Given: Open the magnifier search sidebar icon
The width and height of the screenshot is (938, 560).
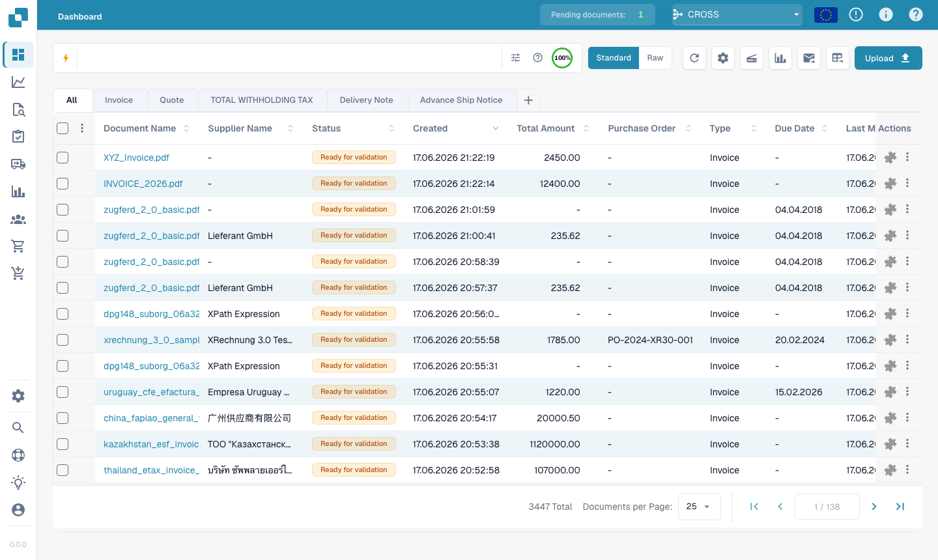Looking at the screenshot, I should click(x=18, y=427).
